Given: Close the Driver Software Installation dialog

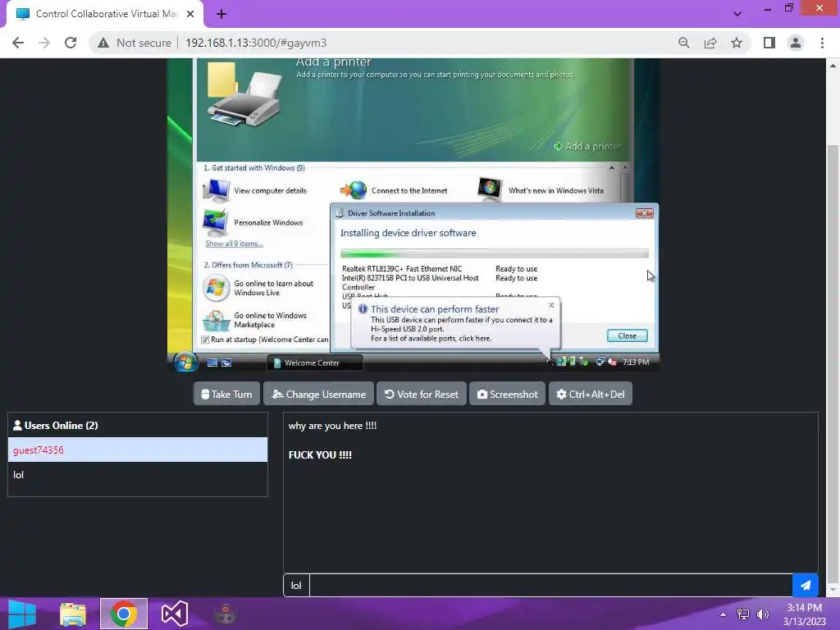Looking at the screenshot, I should [x=644, y=213].
